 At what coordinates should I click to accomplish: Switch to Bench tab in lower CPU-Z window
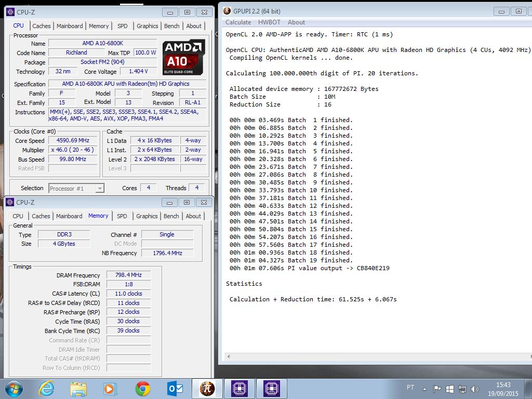click(x=171, y=216)
